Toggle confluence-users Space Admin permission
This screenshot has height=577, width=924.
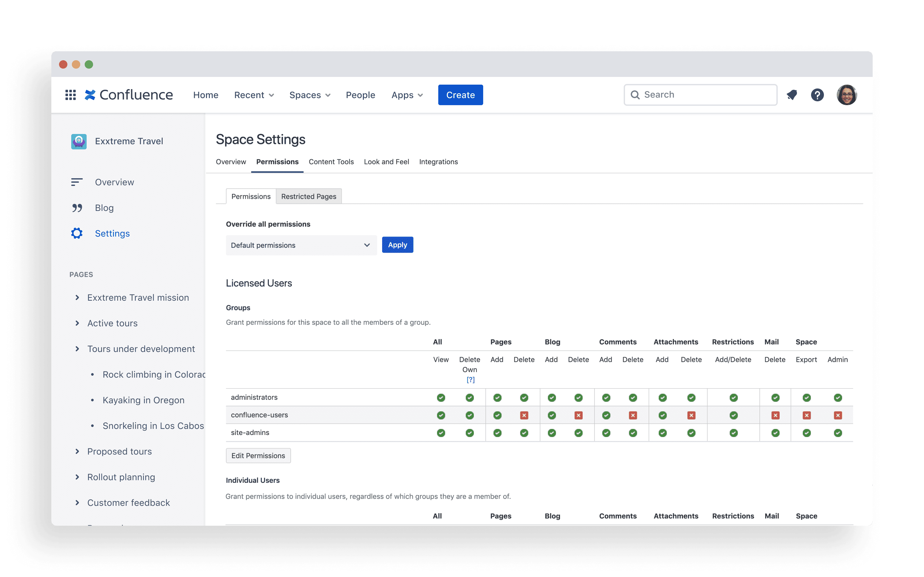(837, 415)
